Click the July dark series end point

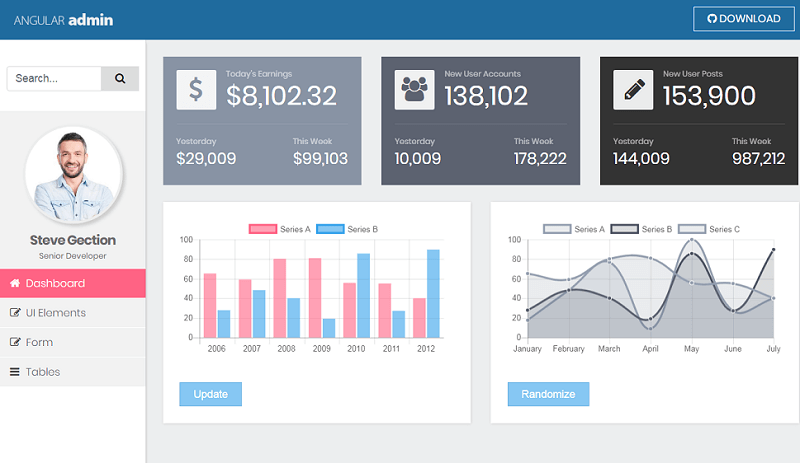click(773, 250)
